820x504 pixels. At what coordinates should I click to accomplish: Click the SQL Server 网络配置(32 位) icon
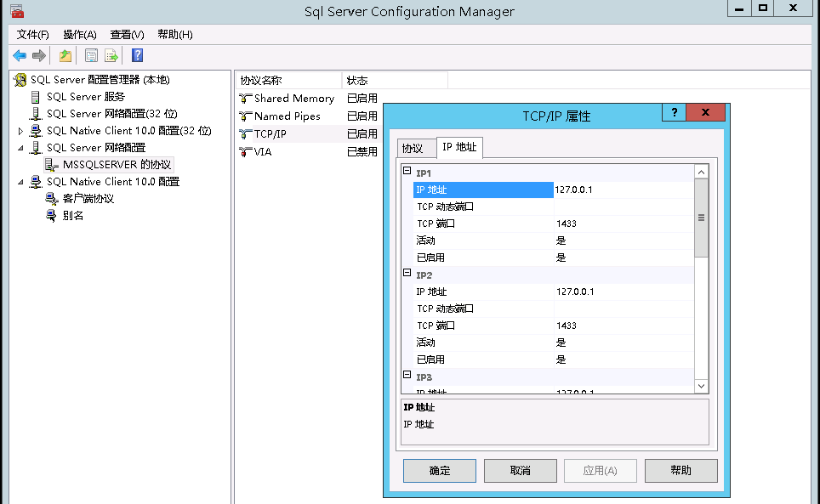[36, 114]
